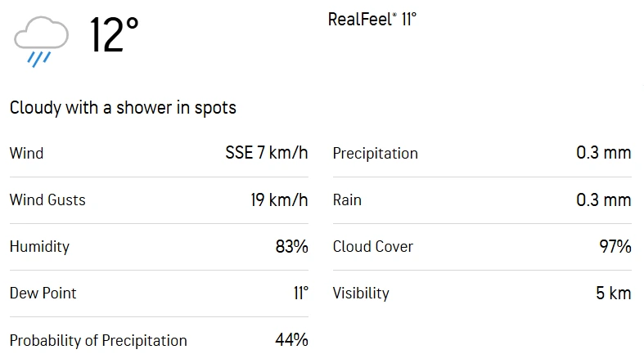Select the Rain row label
The width and height of the screenshot is (644, 363).
pyautogui.click(x=347, y=200)
